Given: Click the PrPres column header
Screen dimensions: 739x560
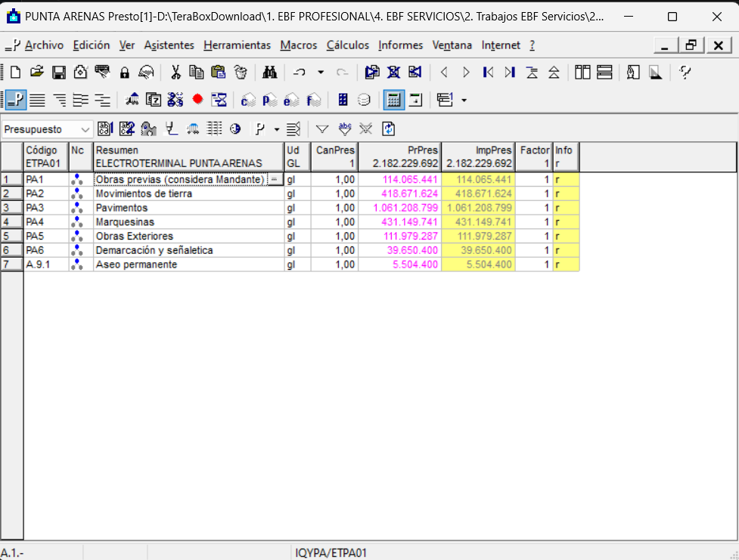Looking at the screenshot, I should tap(399, 157).
